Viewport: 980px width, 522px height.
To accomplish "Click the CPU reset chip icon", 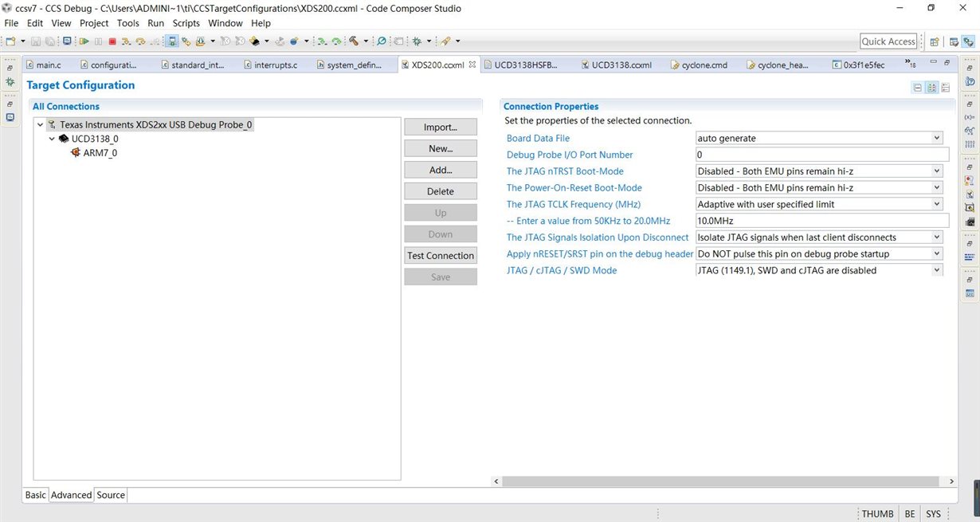I will coord(255,41).
